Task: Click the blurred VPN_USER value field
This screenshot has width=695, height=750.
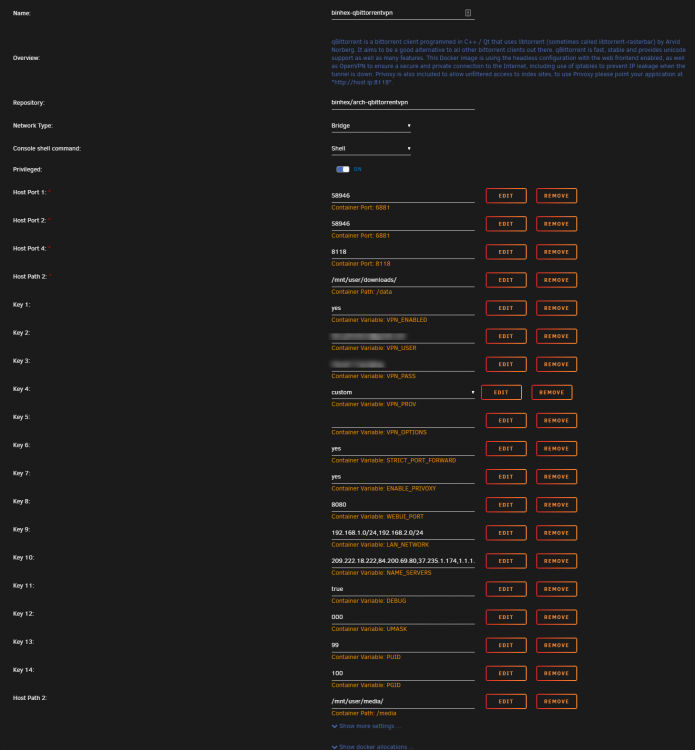Action: coord(403,336)
